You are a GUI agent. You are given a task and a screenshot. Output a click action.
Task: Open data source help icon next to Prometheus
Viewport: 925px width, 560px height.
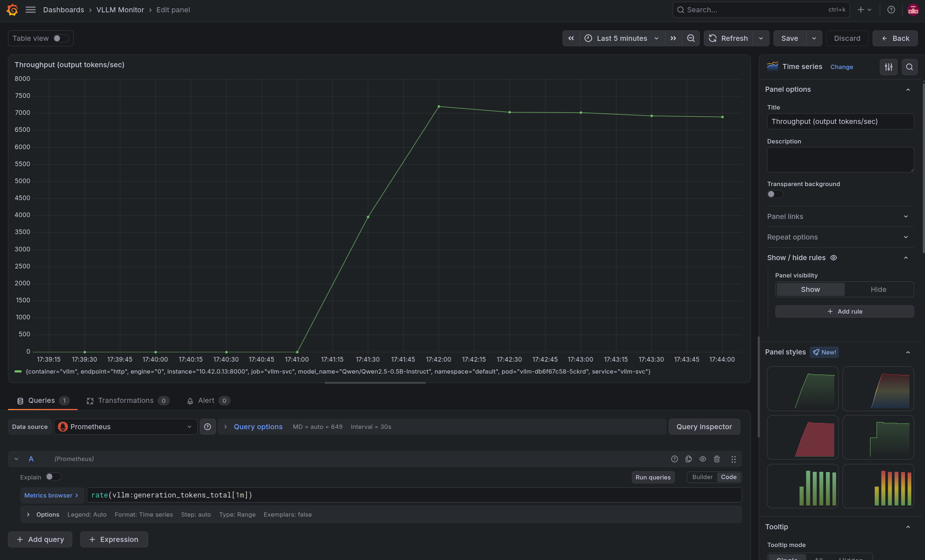tap(207, 427)
